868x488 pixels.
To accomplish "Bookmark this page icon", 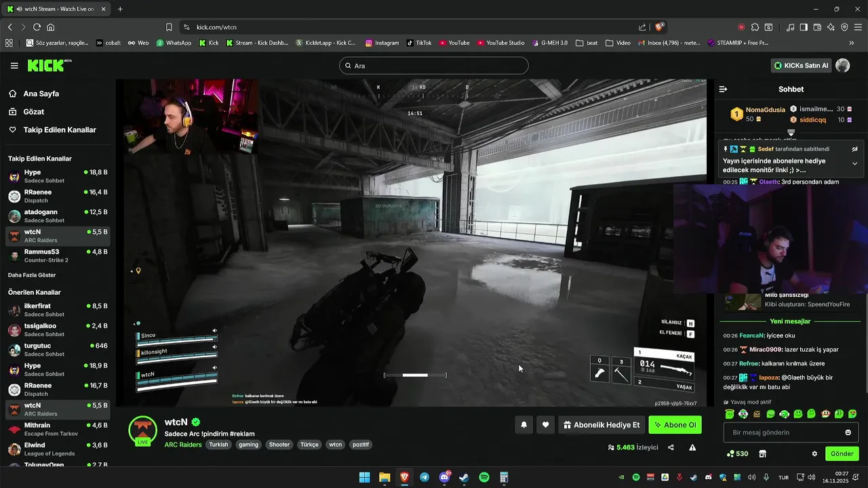I will coord(169,27).
